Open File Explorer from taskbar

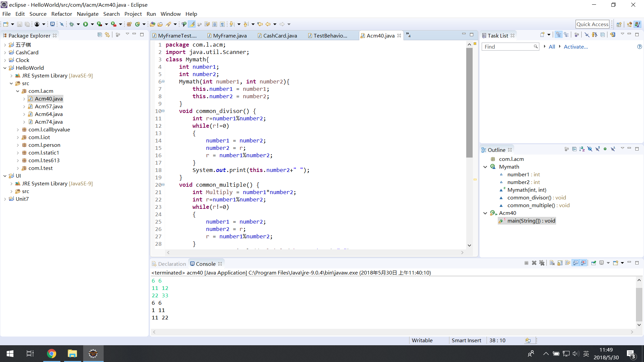tap(72, 353)
